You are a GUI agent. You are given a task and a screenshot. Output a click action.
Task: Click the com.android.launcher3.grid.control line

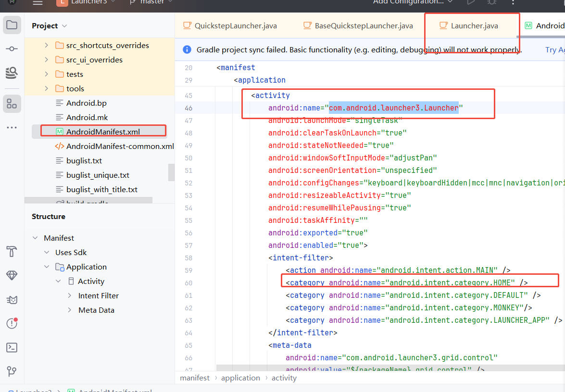(x=391, y=357)
